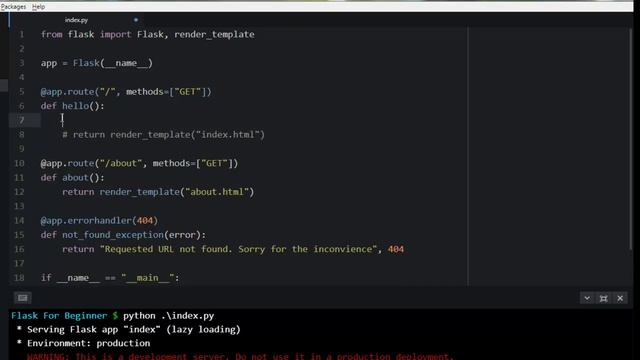Click the terminal keyboard input icon

coord(23,298)
